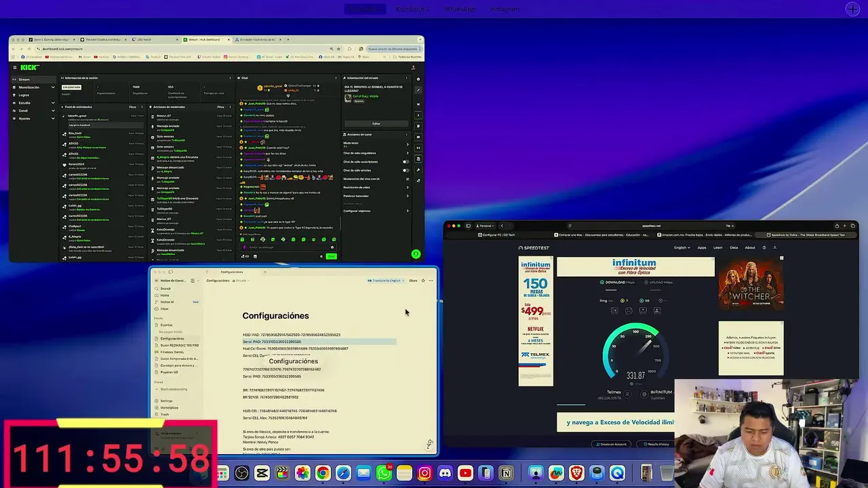This screenshot has width=868, height=488.
Task: Open Safari sidebar toggle icon
Action: click(x=468, y=226)
